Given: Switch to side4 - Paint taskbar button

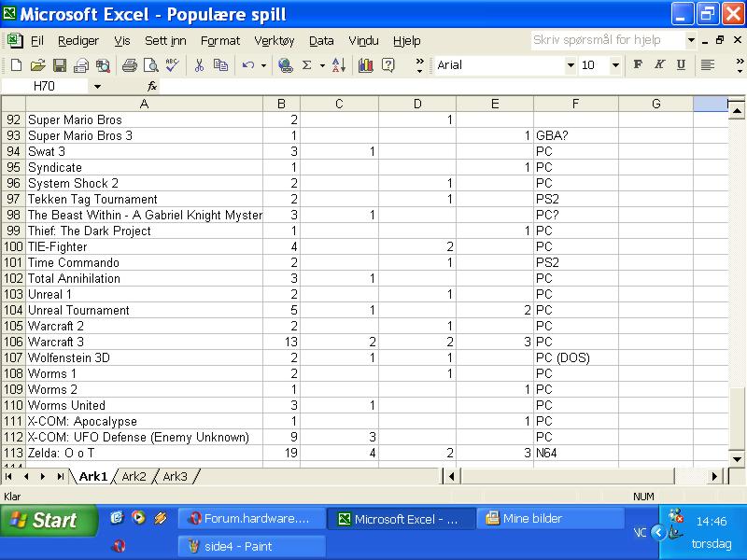Looking at the screenshot, I should coord(252,546).
